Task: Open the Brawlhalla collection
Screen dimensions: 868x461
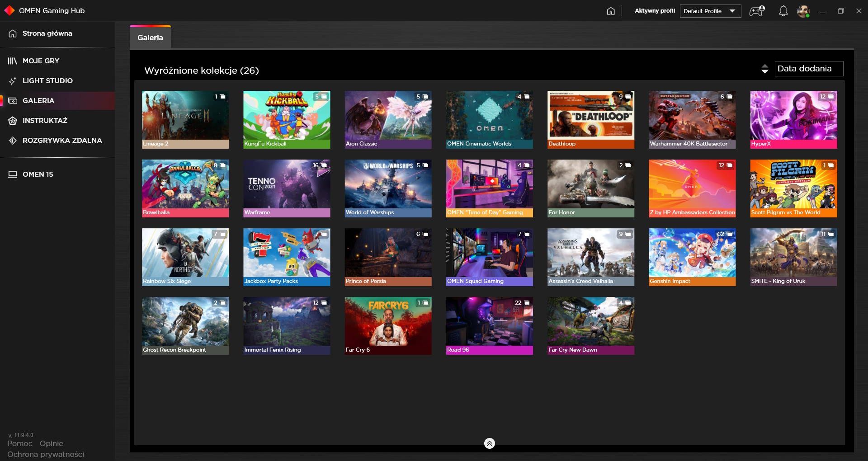Action: [185, 188]
